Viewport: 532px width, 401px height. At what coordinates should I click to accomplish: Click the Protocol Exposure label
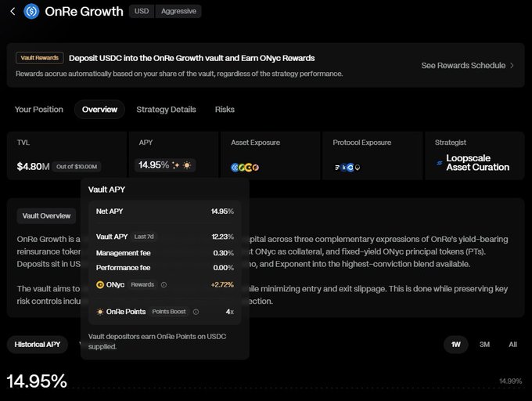(362, 143)
